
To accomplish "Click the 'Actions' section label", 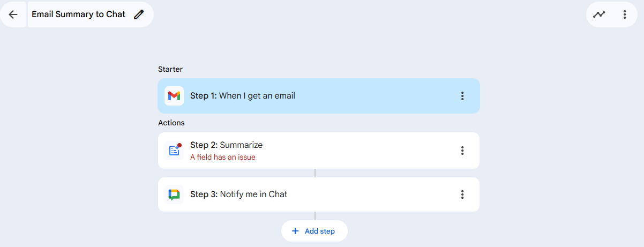I will coord(171,123).
